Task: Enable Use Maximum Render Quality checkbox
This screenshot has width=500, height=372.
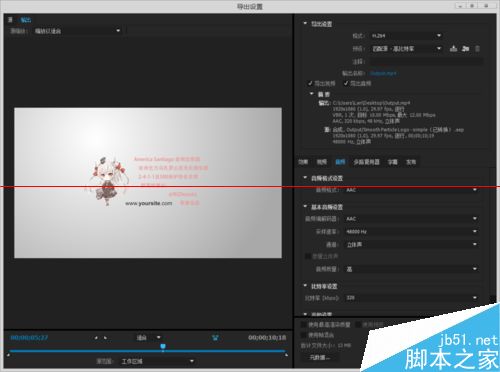Action: pyautogui.click(x=303, y=324)
